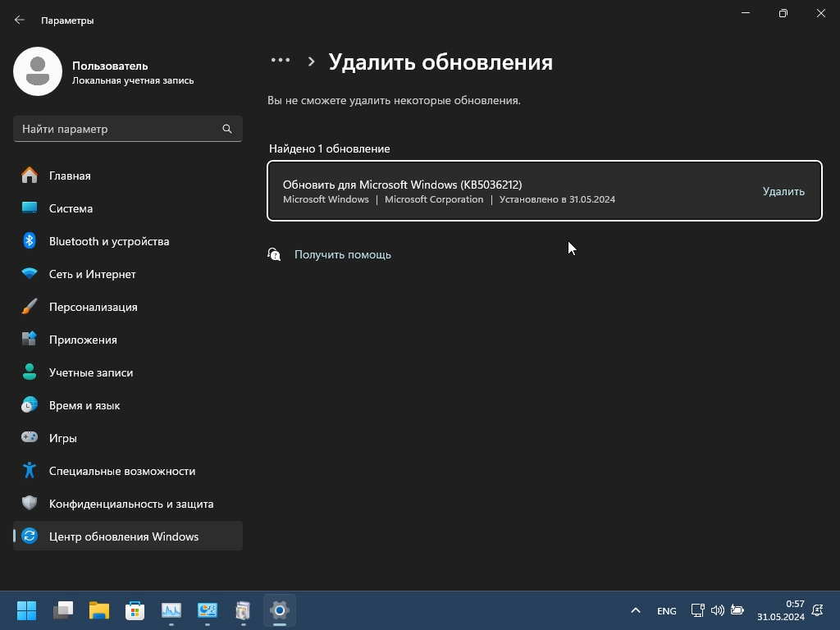Click the Settings gear in the taskbar
This screenshot has height=630, width=840.
pyautogui.click(x=280, y=610)
